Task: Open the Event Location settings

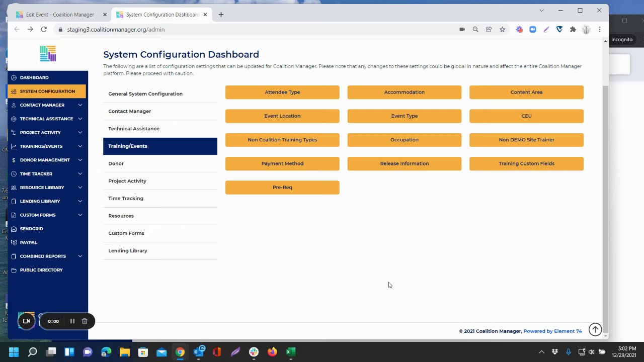Action: point(282,116)
